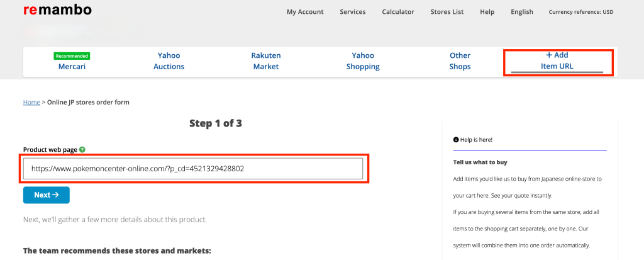644x260 pixels.
Task: Open the Rakuten Market tab
Action: point(266,61)
